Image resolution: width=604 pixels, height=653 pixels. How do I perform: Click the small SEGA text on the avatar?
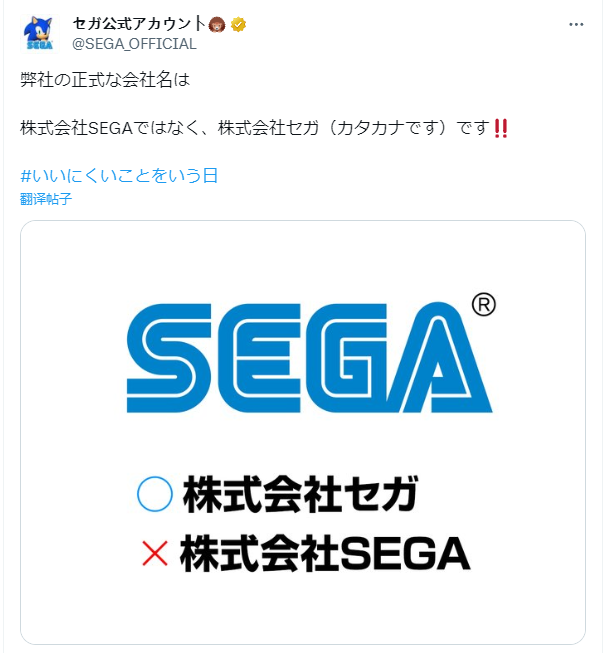coord(38,46)
